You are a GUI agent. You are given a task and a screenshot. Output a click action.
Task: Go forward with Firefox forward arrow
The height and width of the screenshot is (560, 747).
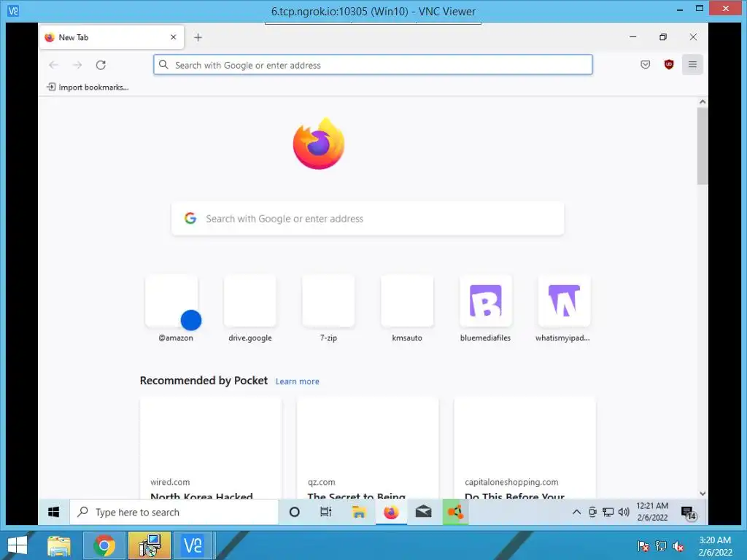[77, 65]
